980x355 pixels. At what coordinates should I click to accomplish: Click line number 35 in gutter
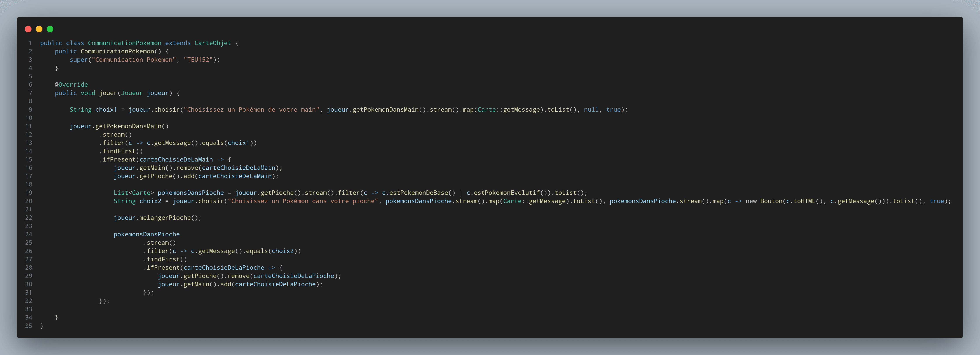(x=28, y=326)
